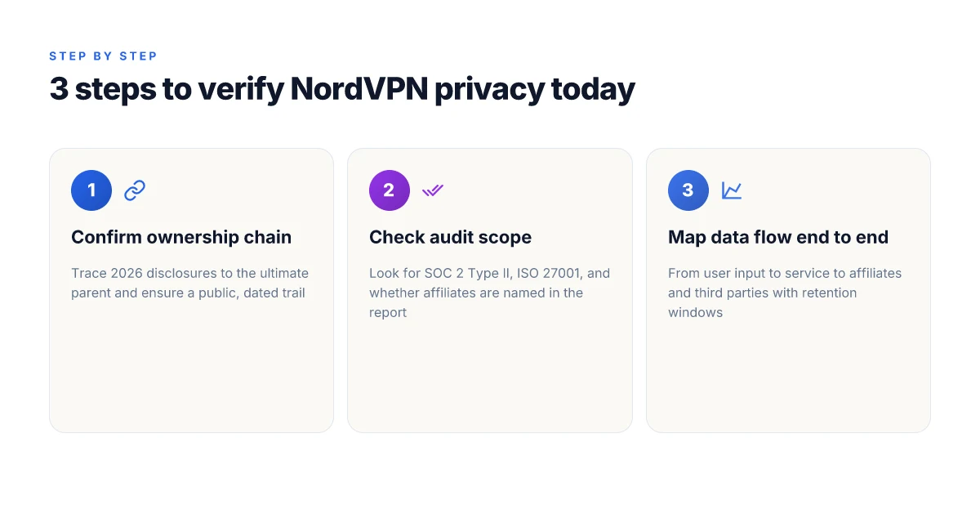Click the word NordVPN in the title

pos(359,89)
